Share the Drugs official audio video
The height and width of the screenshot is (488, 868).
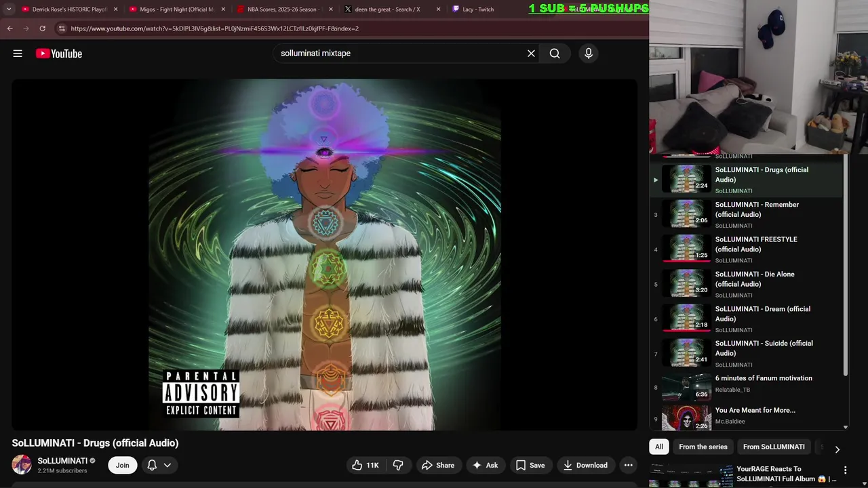438,465
